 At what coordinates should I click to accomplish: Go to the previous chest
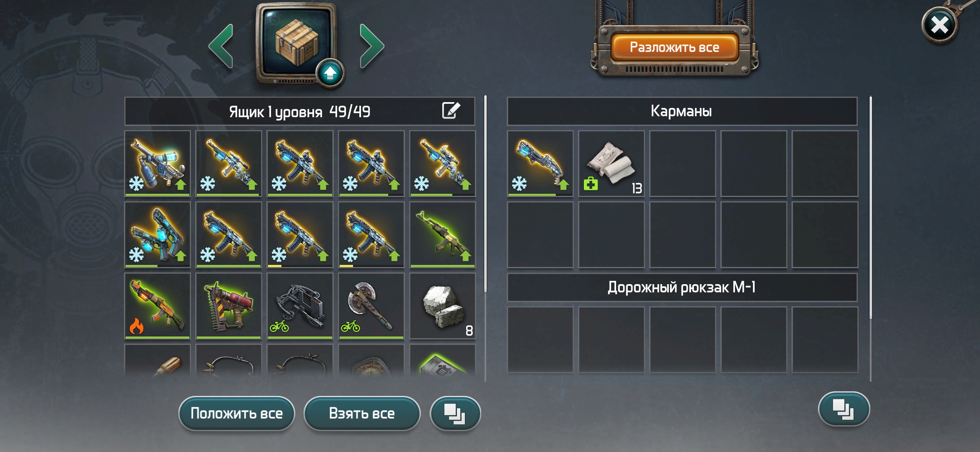click(x=221, y=46)
